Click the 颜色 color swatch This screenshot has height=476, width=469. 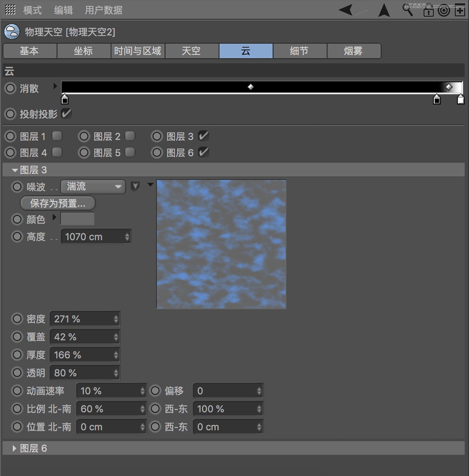point(77,219)
